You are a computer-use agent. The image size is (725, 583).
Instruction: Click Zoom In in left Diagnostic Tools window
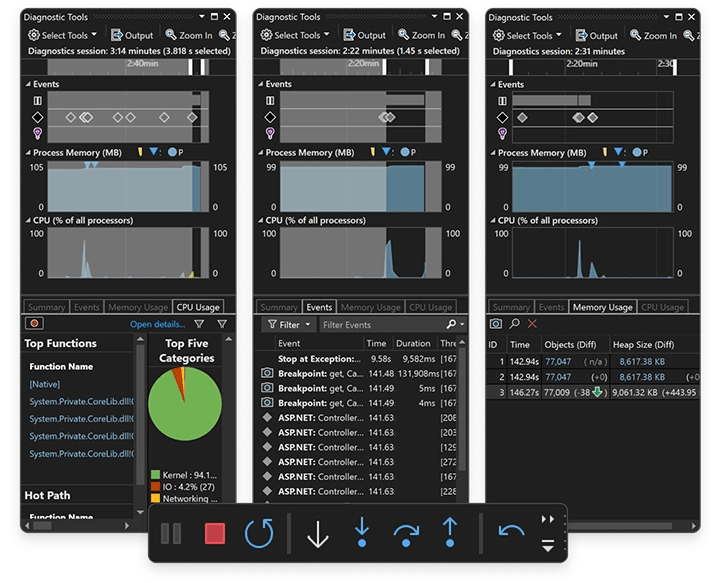[189, 35]
